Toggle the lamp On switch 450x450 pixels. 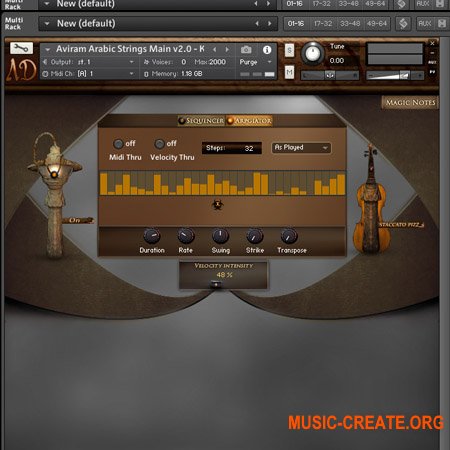(78, 220)
